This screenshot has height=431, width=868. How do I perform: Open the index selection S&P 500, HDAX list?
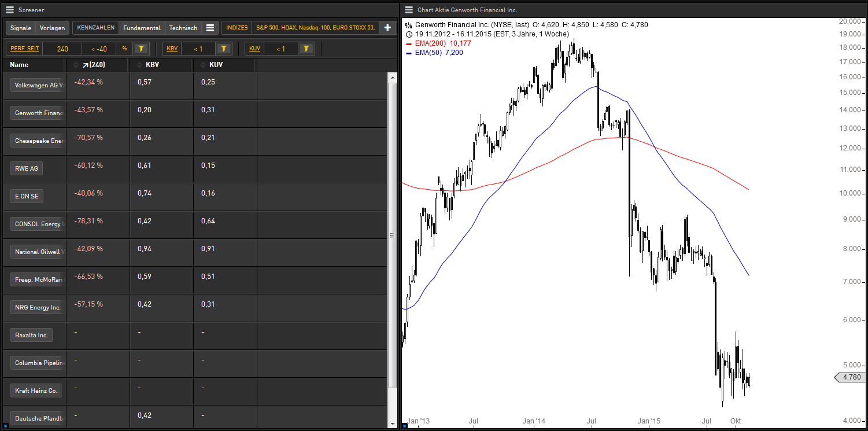click(x=316, y=28)
